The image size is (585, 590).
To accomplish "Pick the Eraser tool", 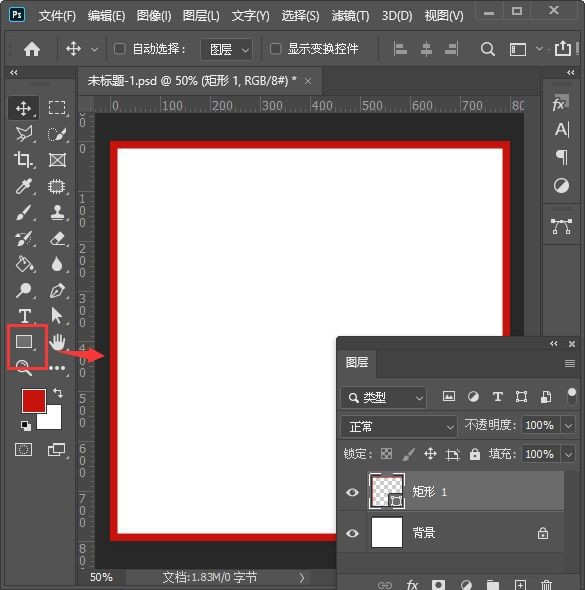I will pyautogui.click(x=58, y=239).
